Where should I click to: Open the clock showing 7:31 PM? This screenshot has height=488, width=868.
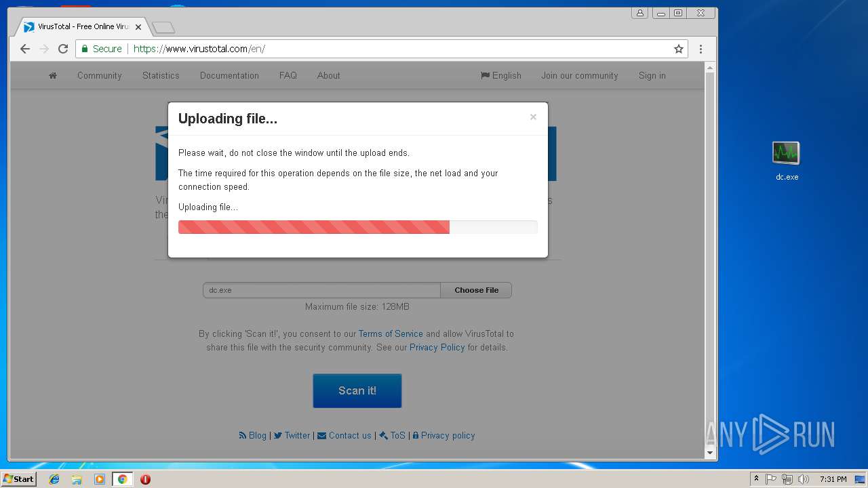tap(833, 479)
